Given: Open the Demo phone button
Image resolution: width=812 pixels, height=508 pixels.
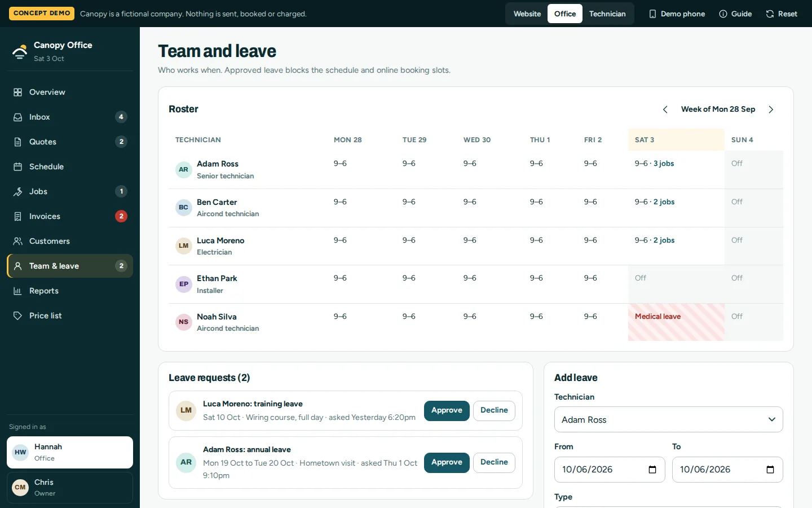Looking at the screenshot, I should pos(677,14).
